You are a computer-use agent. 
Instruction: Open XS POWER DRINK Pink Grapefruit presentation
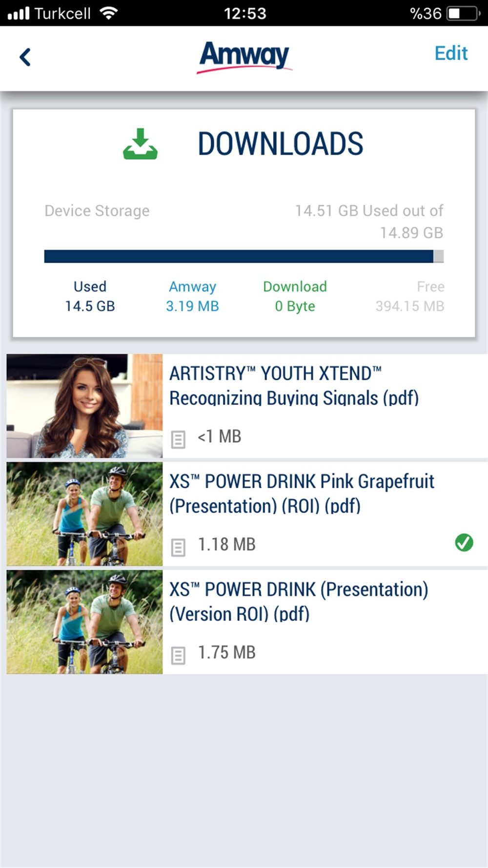point(247,514)
